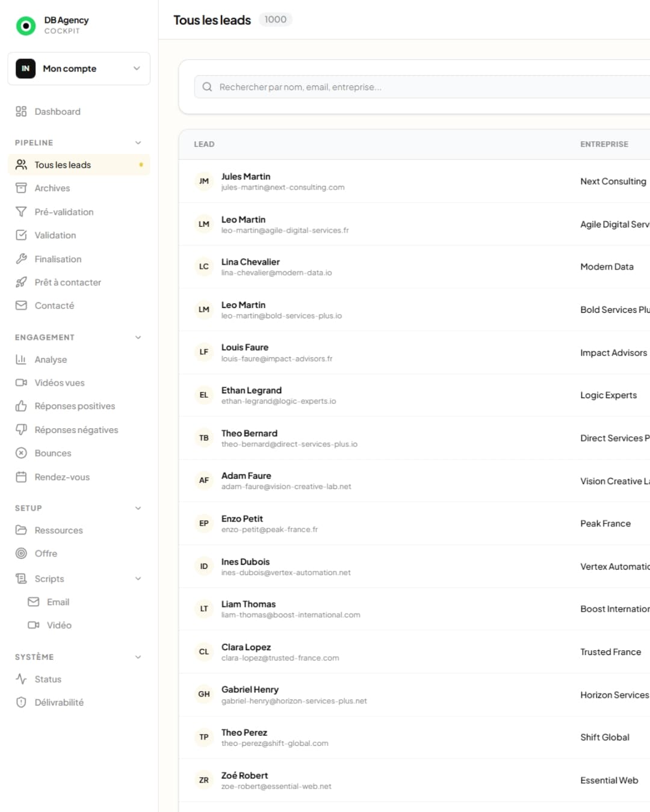Viewport: 650px width, 812px height.
Task: Open the Validation menu item
Action: 55,235
